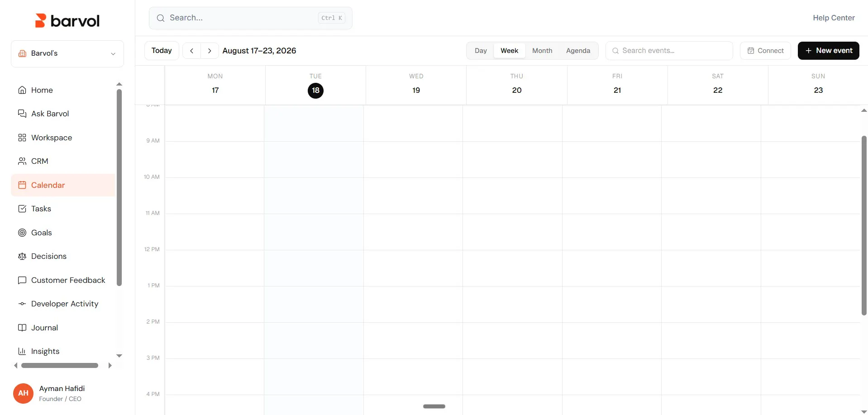Click the plus icon in New event
868x415 pixels.
tap(808, 51)
